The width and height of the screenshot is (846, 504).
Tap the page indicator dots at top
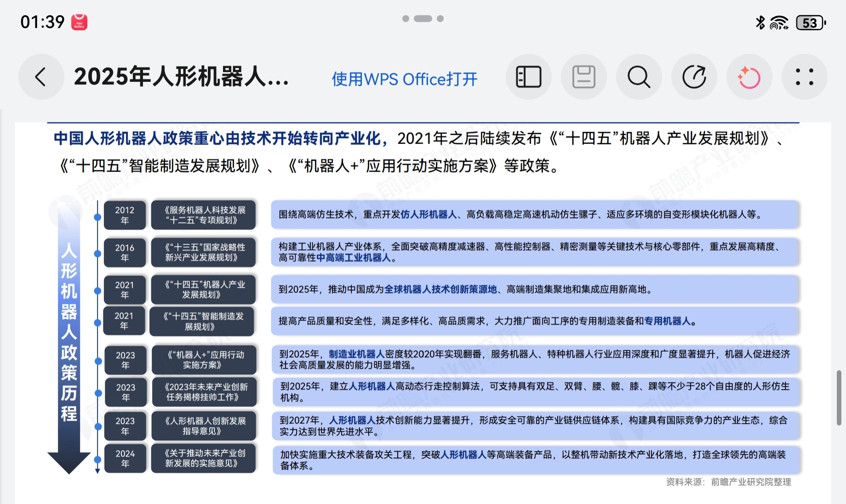(x=423, y=19)
